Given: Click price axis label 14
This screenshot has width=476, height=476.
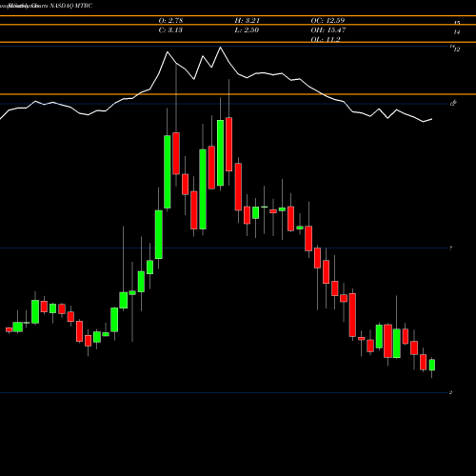Looking at the screenshot, I should click(x=457, y=32).
